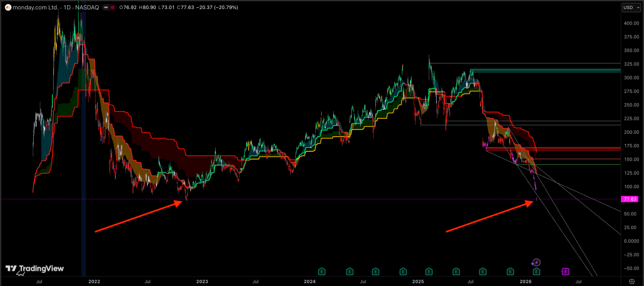644x286 pixels.
Task: Click the change value −20.37 (−20.79%)
Action: click(x=217, y=7)
